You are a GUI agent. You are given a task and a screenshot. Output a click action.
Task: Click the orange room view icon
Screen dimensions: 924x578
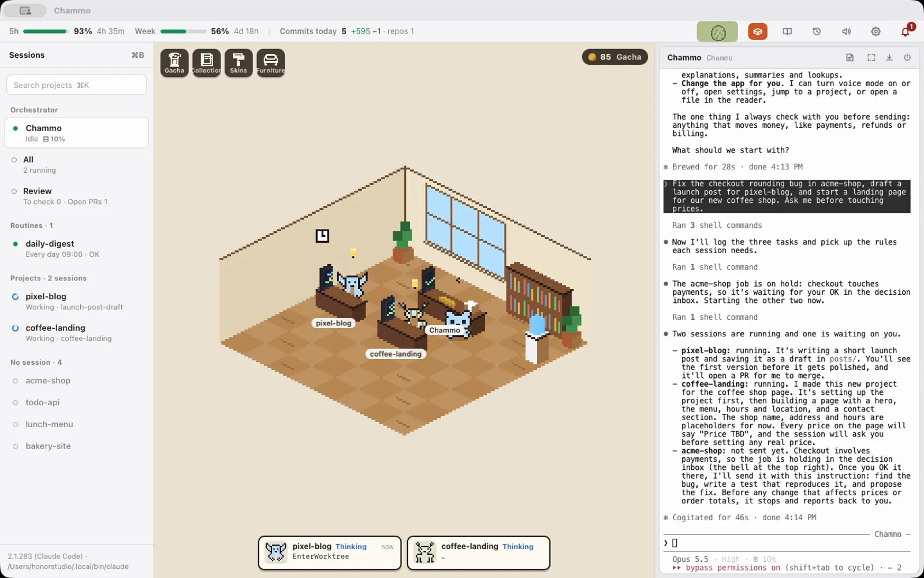[758, 32]
